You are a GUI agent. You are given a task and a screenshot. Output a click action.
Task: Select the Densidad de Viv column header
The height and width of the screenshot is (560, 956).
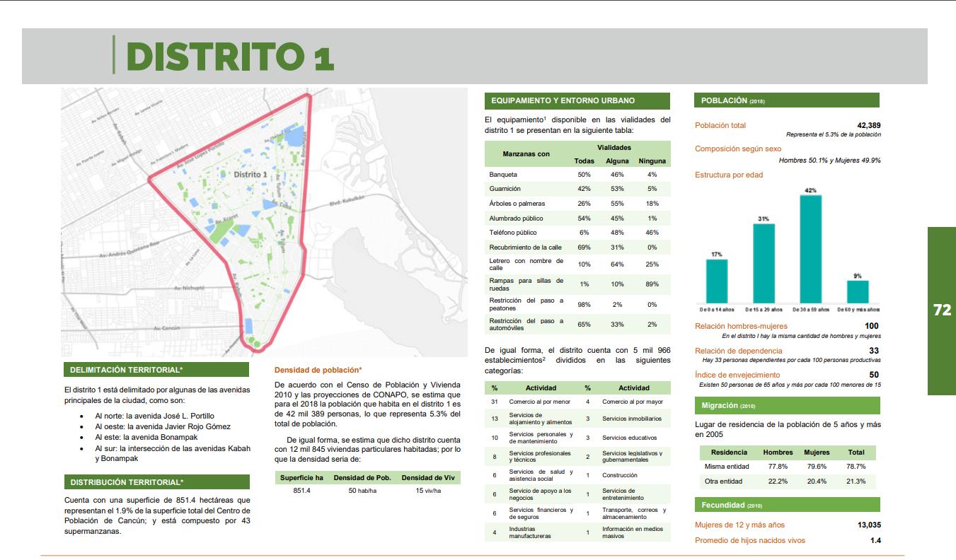click(x=427, y=477)
